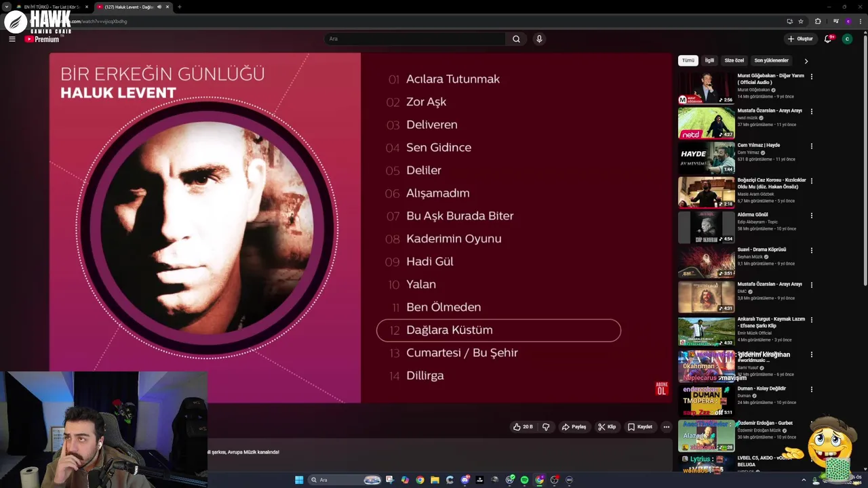
Task: Open Suavi - Drama Köprüsü title
Action: coord(762,249)
